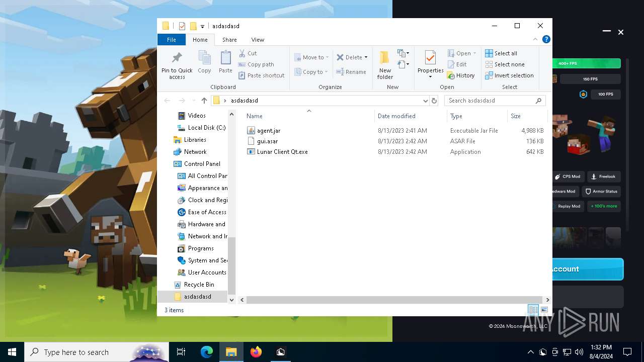Create a New folder
The width and height of the screenshot is (644, 362).
[x=385, y=65]
